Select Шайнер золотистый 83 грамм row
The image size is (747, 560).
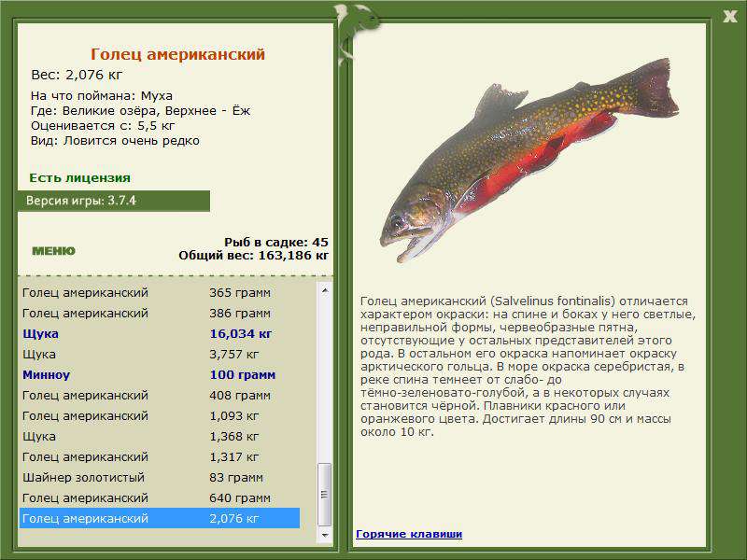[x=160, y=477]
